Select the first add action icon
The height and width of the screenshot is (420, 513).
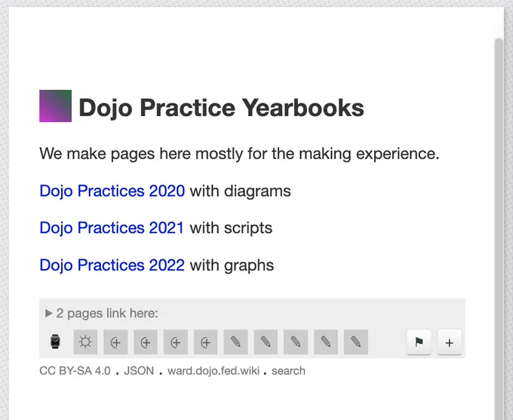point(115,342)
